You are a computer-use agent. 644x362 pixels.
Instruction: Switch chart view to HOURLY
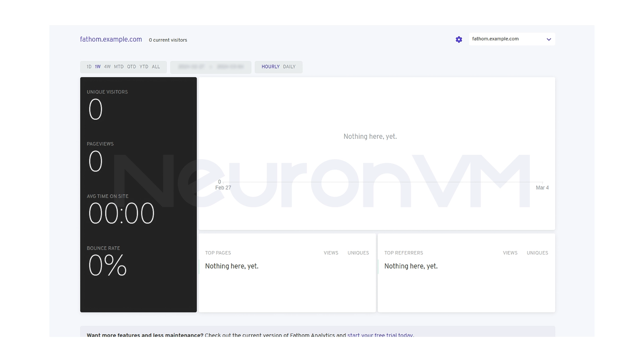(x=270, y=67)
